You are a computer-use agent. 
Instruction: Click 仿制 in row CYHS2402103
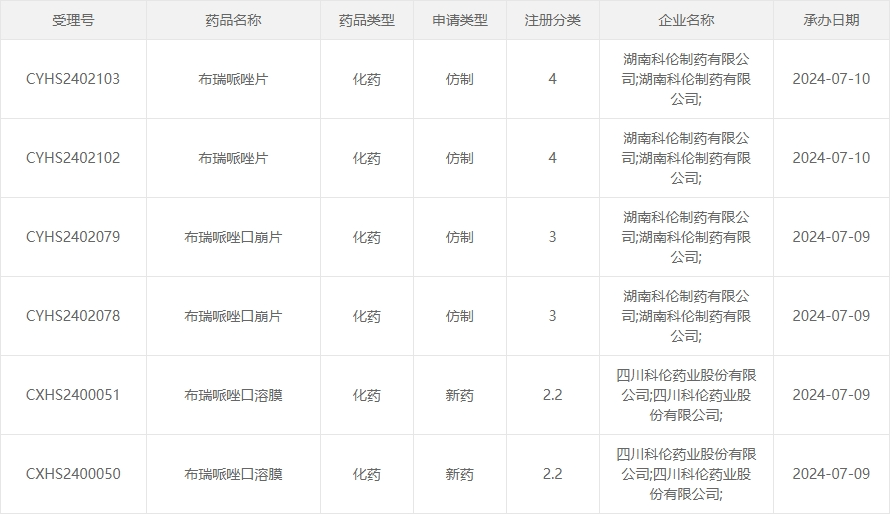pos(460,79)
